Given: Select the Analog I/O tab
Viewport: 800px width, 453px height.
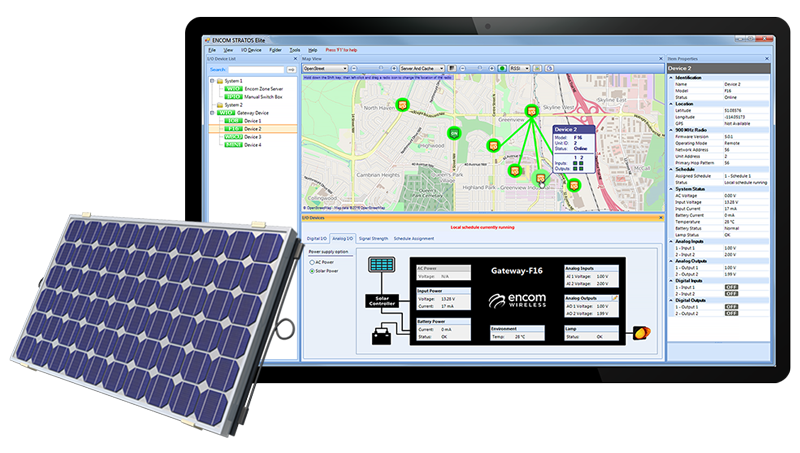Looking at the screenshot, I should tap(342, 239).
